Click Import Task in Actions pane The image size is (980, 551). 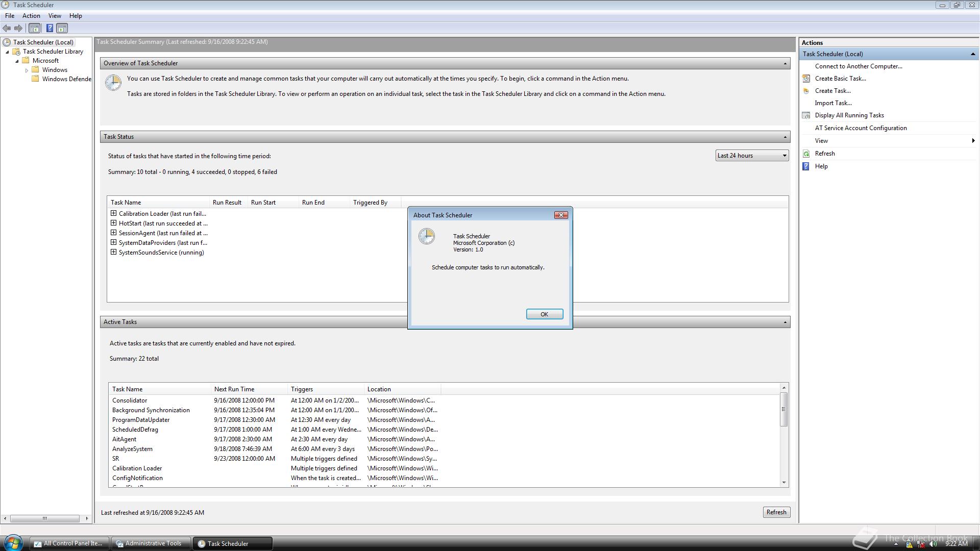click(x=833, y=103)
